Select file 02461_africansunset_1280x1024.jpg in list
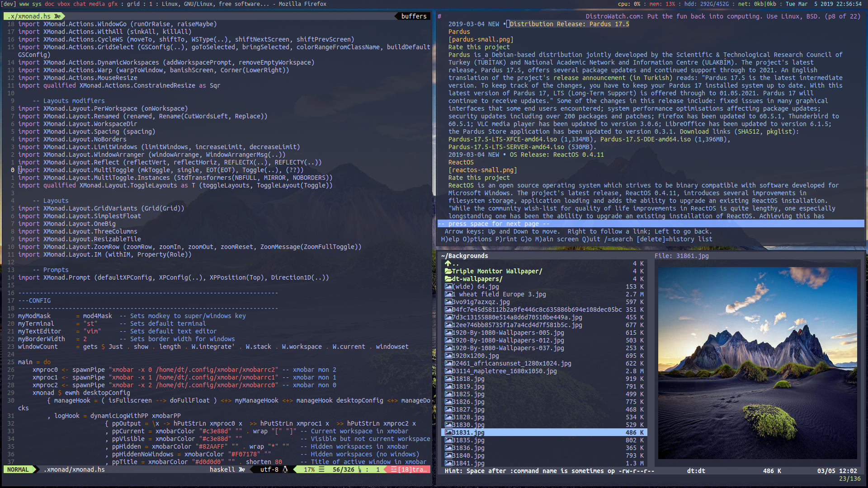The height and width of the screenshot is (488, 868). [511, 363]
